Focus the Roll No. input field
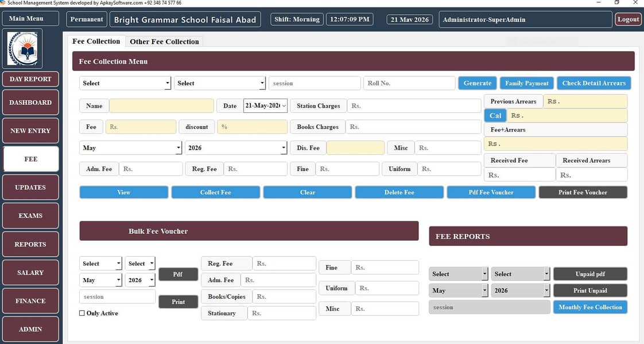 tap(409, 83)
